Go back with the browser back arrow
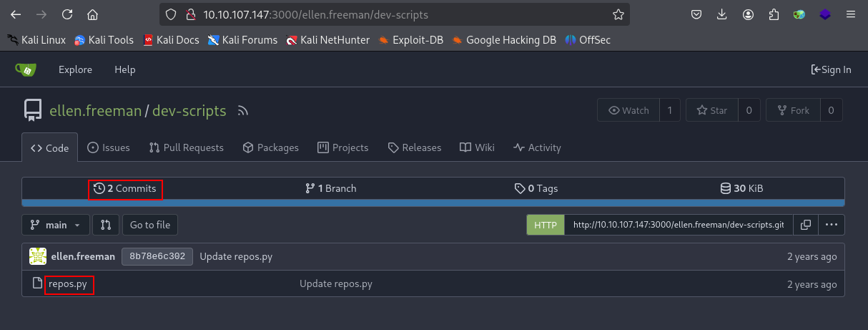868x330 pixels. point(16,14)
